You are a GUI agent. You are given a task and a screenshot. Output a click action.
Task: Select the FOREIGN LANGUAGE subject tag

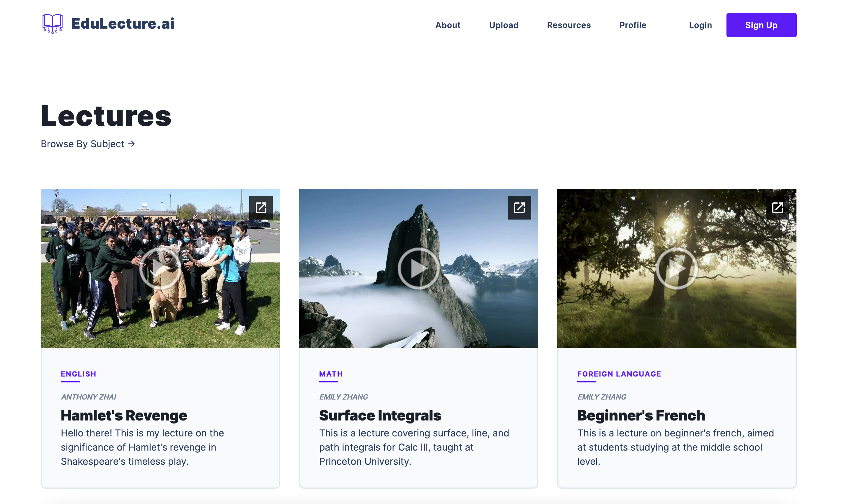click(x=619, y=374)
